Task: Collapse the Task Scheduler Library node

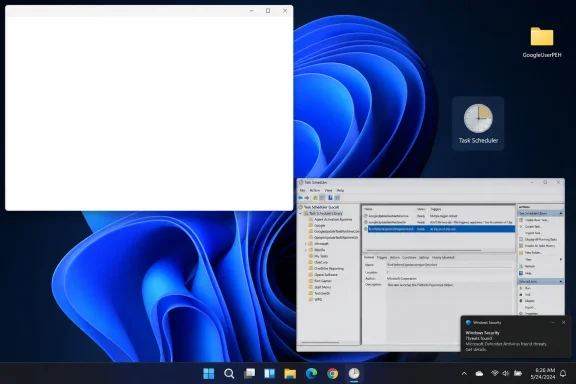Action: pos(301,213)
